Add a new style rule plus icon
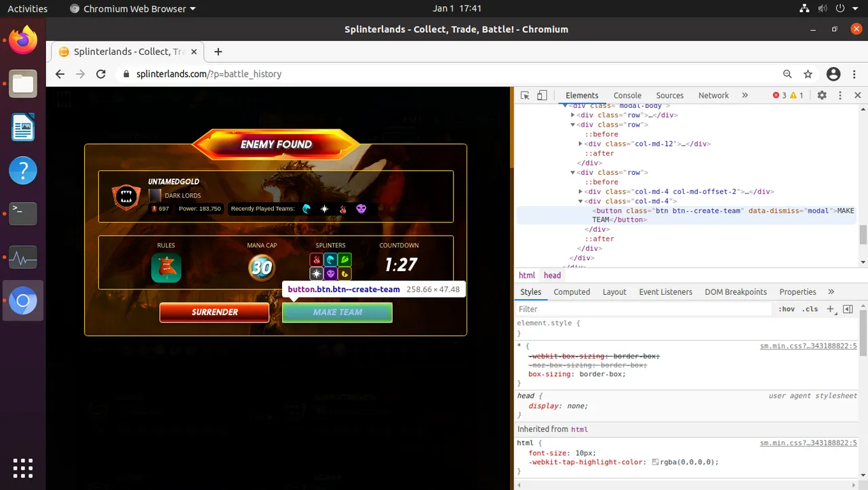Image resolution: width=868 pixels, height=490 pixels. point(830,309)
